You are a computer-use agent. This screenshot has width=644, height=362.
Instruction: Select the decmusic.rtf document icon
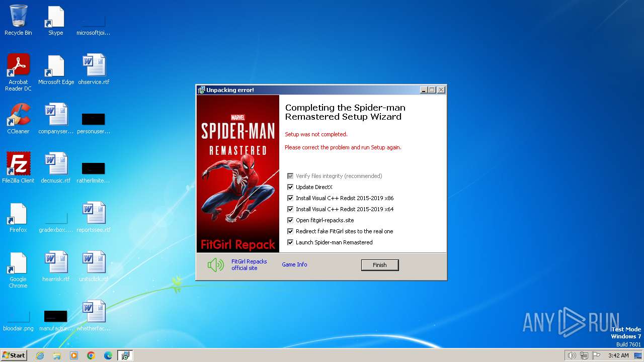[56, 168]
